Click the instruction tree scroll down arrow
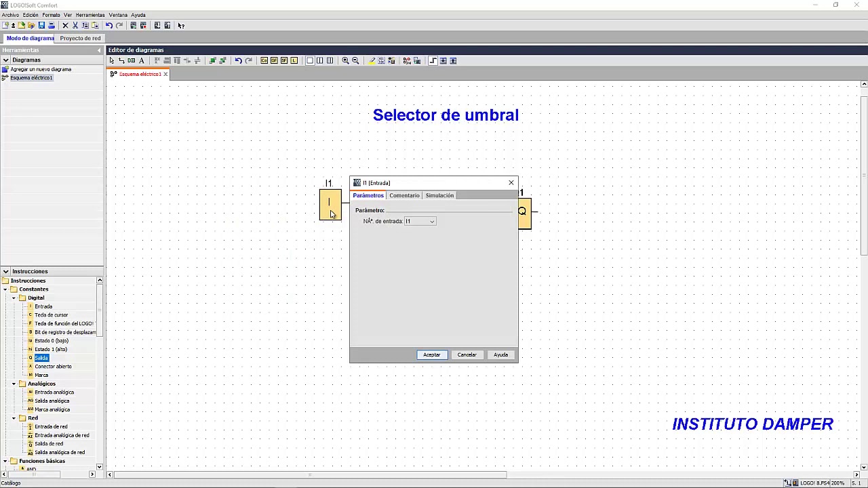This screenshot has height=488, width=868. [x=100, y=466]
